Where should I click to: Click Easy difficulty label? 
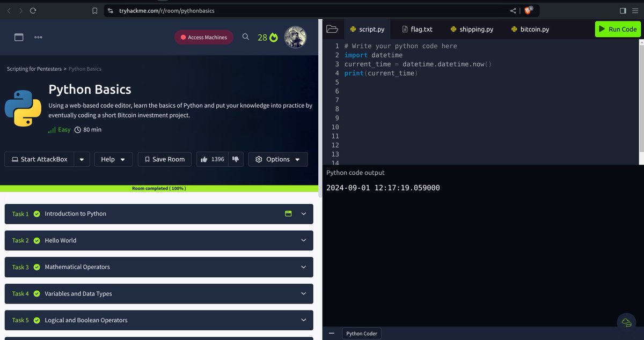click(64, 130)
